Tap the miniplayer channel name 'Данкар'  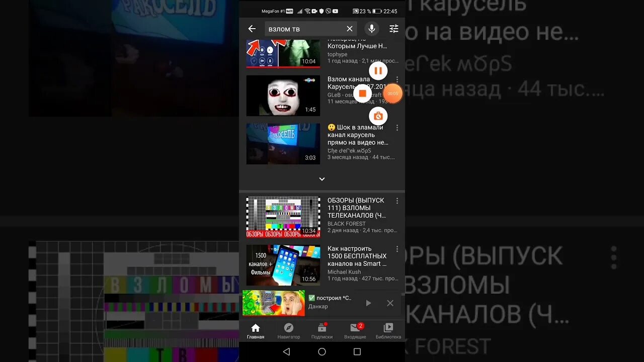(x=318, y=307)
